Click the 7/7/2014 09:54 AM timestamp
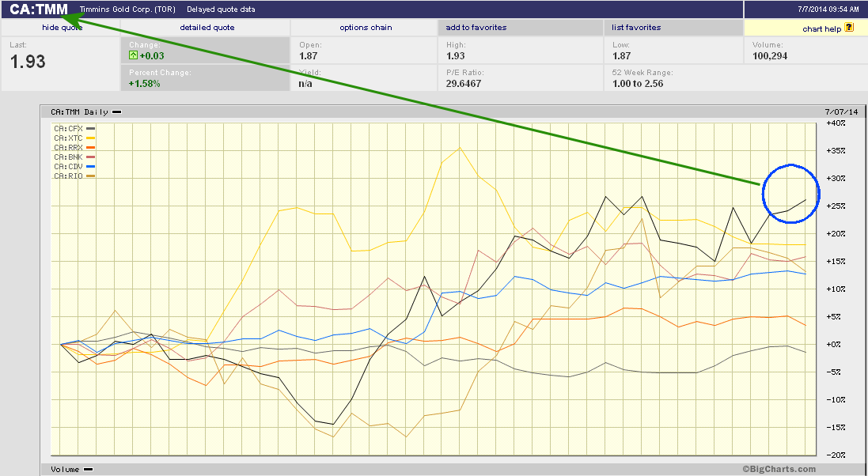 (x=828, y=9)
